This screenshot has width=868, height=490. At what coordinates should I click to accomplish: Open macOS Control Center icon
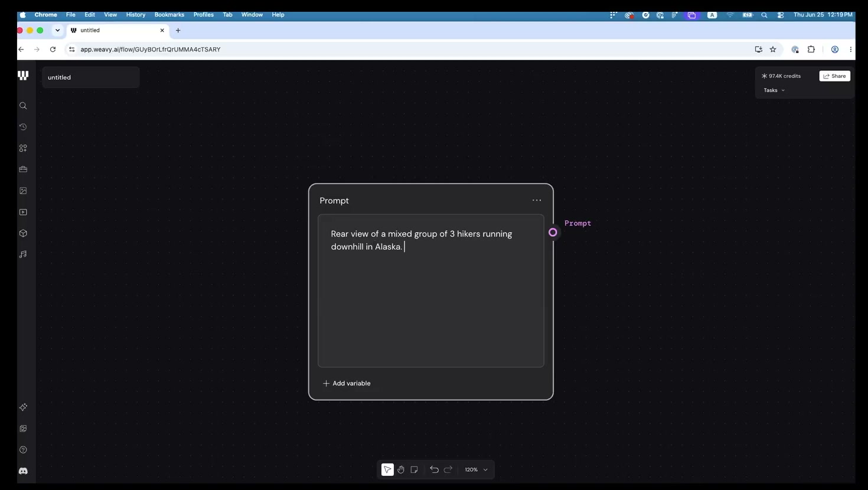click(x=781, y=15)
